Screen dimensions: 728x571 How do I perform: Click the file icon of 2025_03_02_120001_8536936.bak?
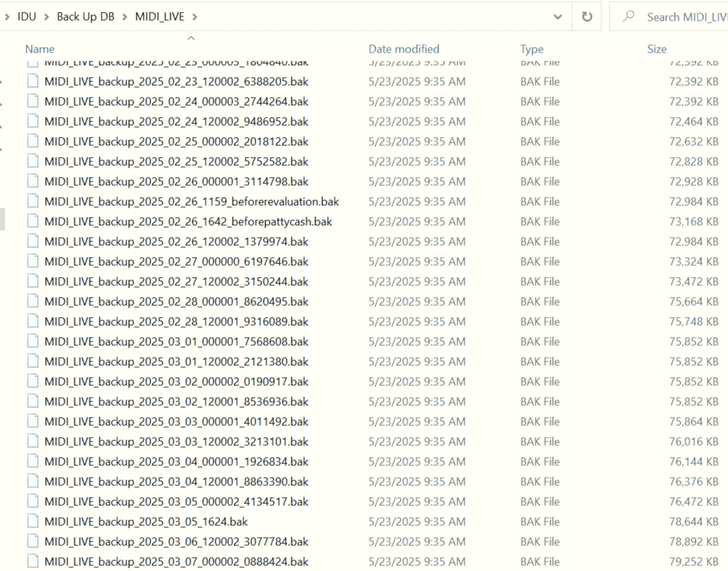click(33, 401)
